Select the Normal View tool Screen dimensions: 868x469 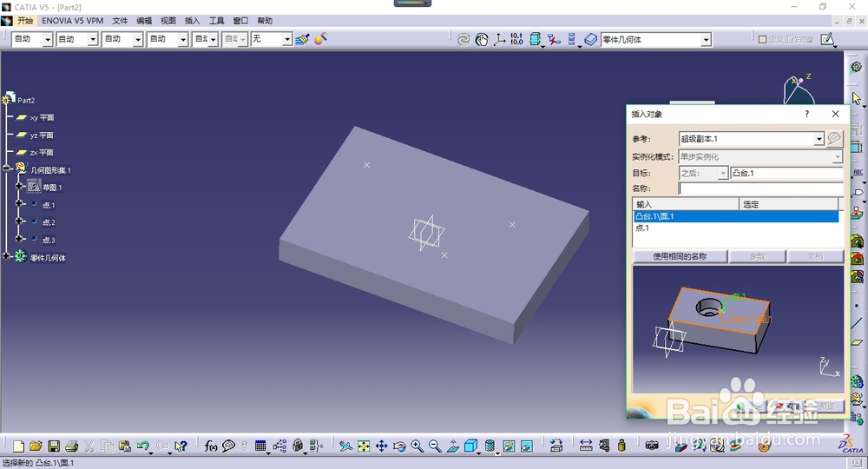click(453, 446)
